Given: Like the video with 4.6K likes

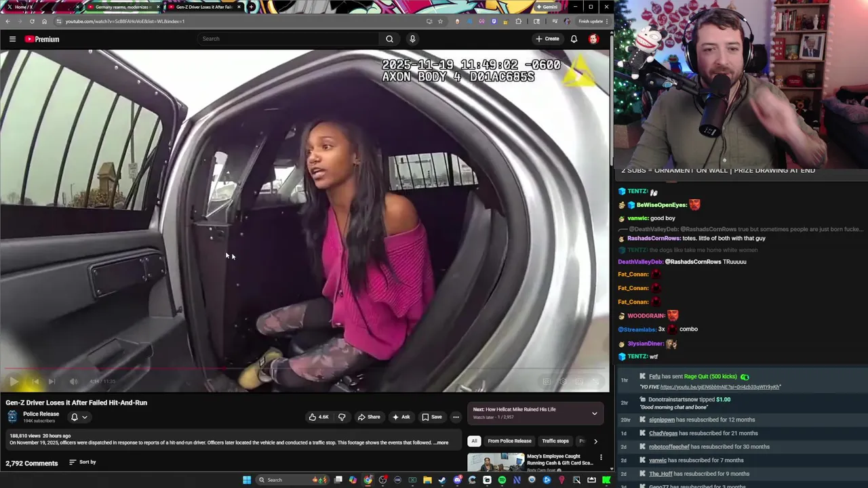Looking at the screenshot, I should pyautogui.click(x=319, y=417).
